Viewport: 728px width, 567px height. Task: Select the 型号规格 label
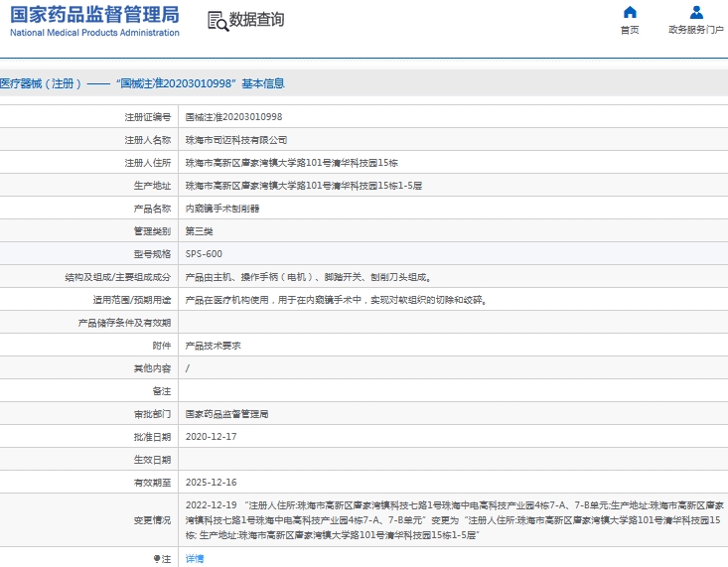[x=152, y=254]
